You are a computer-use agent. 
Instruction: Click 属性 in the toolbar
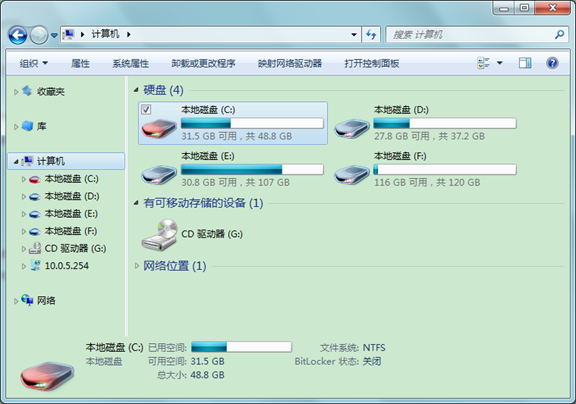(x=80, y=64)
